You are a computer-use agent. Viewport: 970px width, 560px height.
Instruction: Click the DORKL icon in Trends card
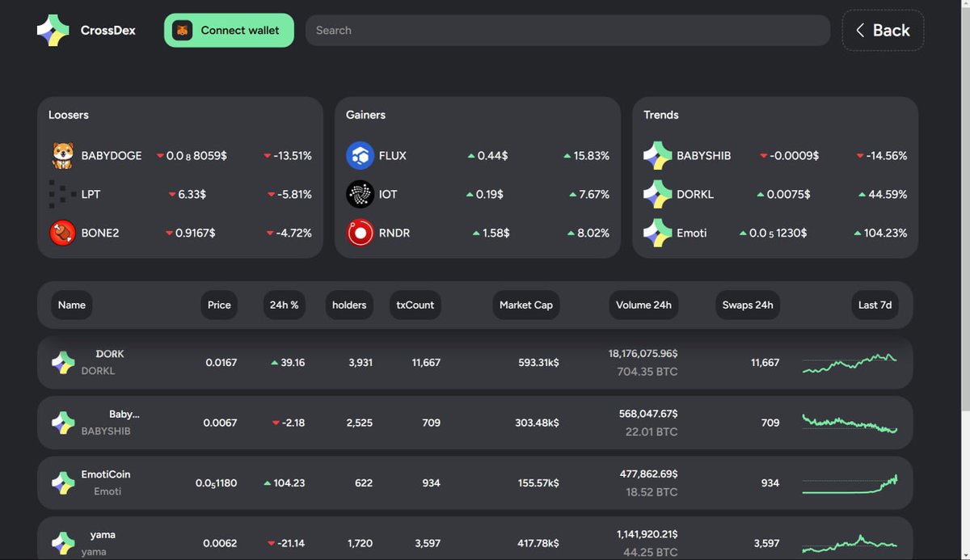pyautogui.click(x=657, y=194)
